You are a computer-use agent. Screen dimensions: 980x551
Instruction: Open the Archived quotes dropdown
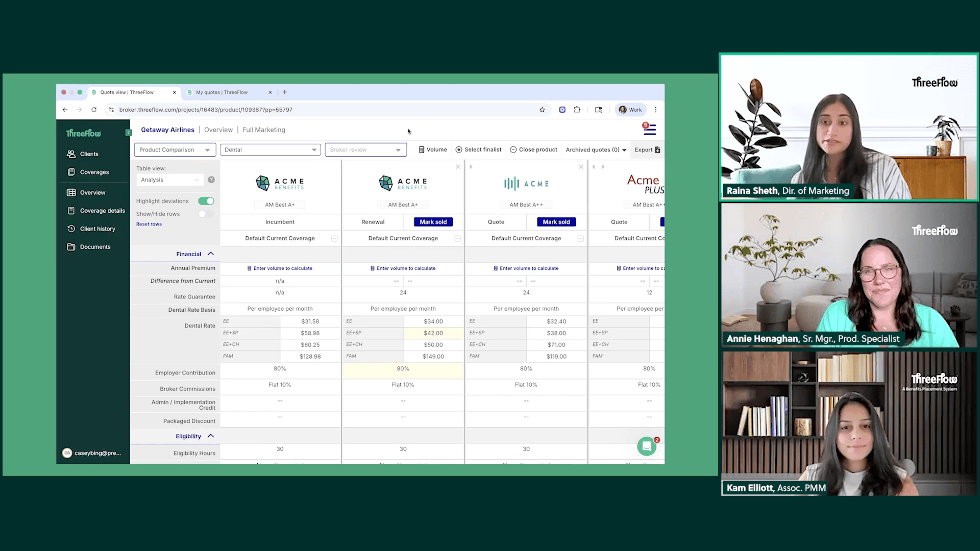596,150
